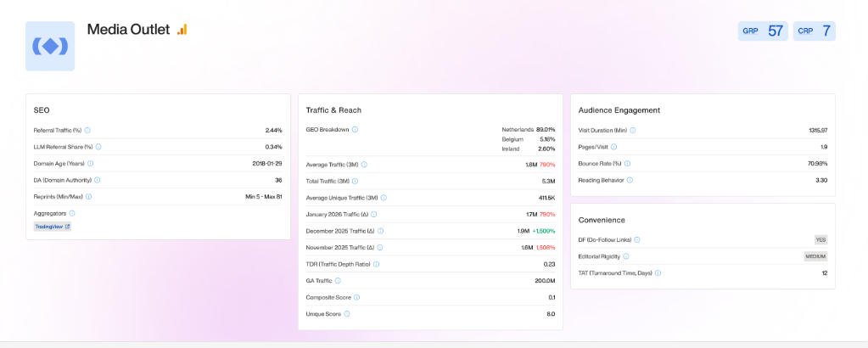Click the info icon next to GA Traffic

click(x=337, y=280)
